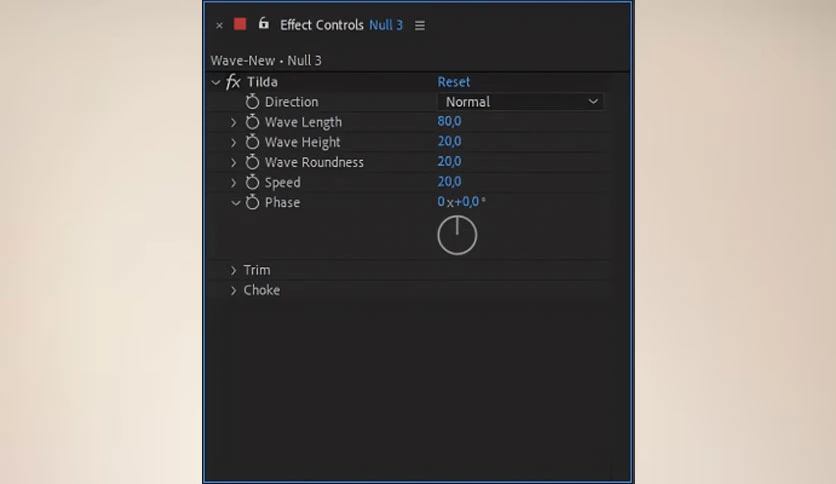Edit the Wave Height value 20,0

coord(449,141)
